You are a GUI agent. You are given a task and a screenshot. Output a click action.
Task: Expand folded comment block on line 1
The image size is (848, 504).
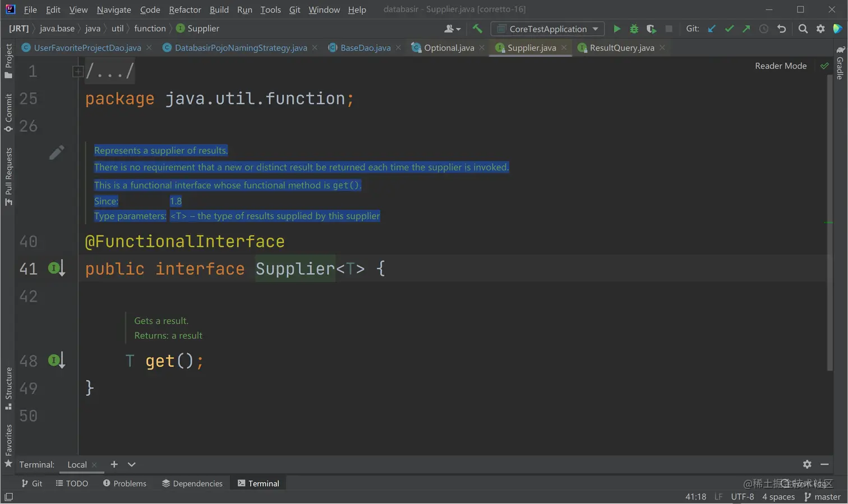click(78, 71)
